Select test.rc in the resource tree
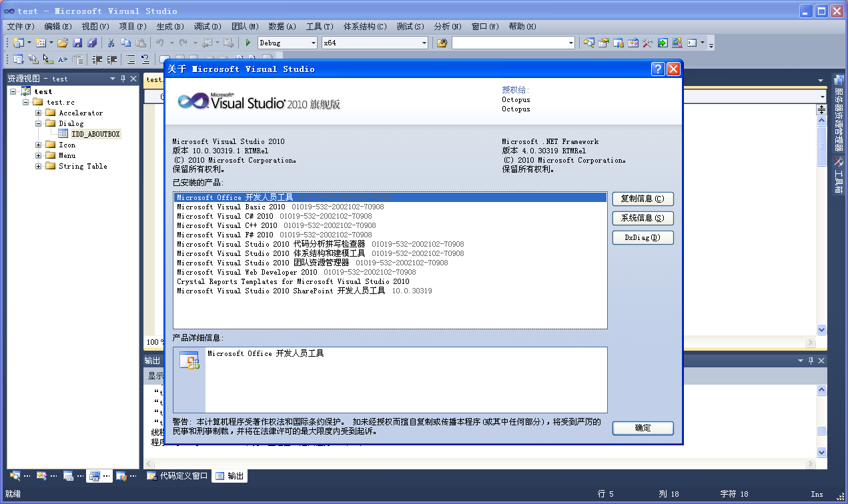The height and width of the screenshot is (504, 848). click(x=61, y=102)
